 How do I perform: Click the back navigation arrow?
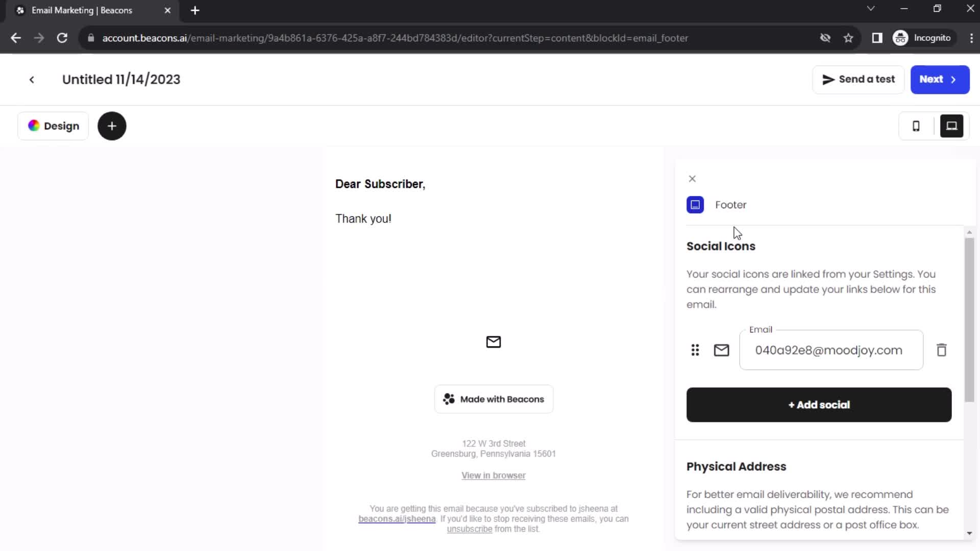pos(32,80)
